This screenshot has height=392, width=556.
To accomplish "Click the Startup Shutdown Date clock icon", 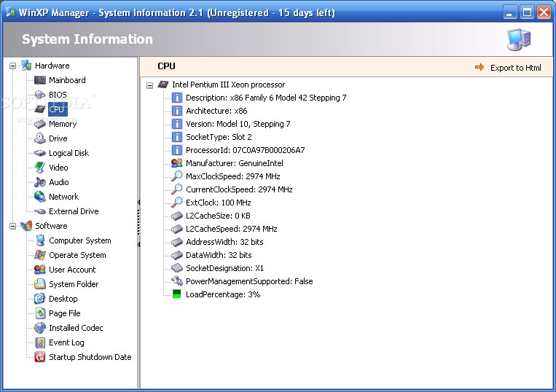I will 39,357.
